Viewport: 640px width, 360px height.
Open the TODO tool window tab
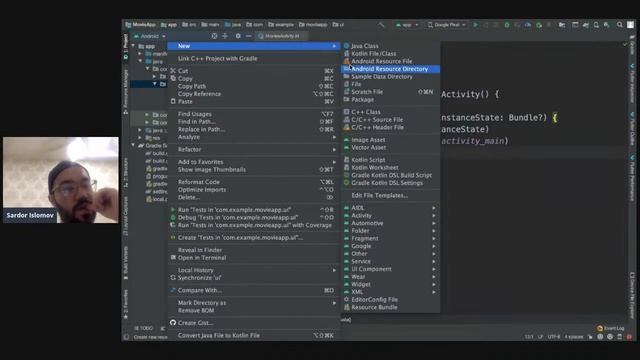(x=144, y=328)
